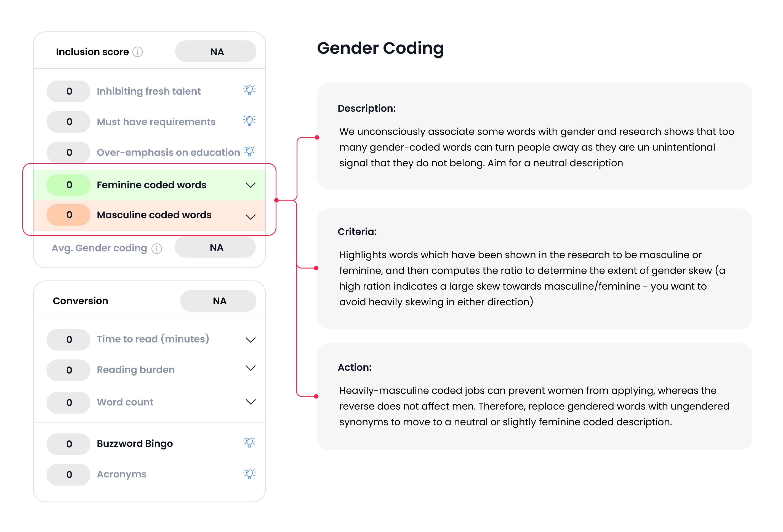Screen dimensions: 783x532
Task: Select the Feminine coded words label
Action: tap(152, 185)
